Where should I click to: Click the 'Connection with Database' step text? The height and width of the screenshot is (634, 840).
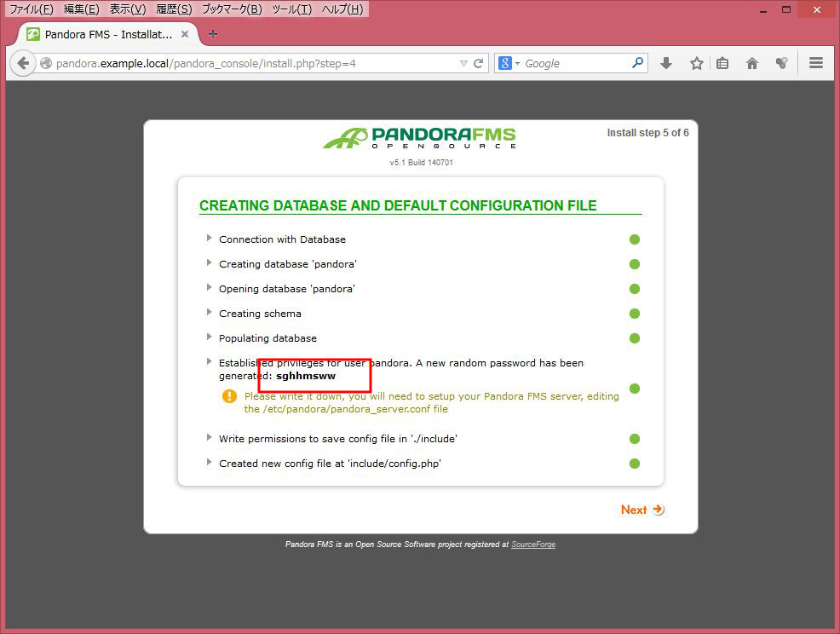tap(282, 239)
